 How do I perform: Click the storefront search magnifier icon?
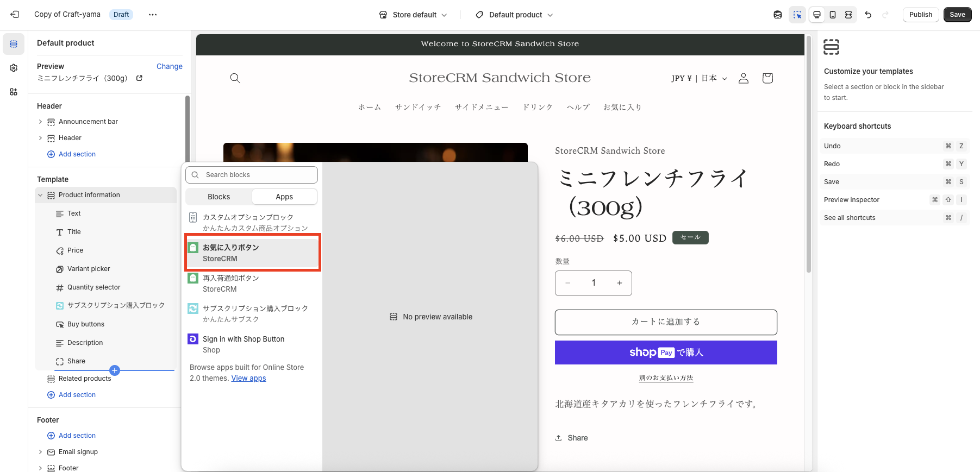(x=235, y=78)
